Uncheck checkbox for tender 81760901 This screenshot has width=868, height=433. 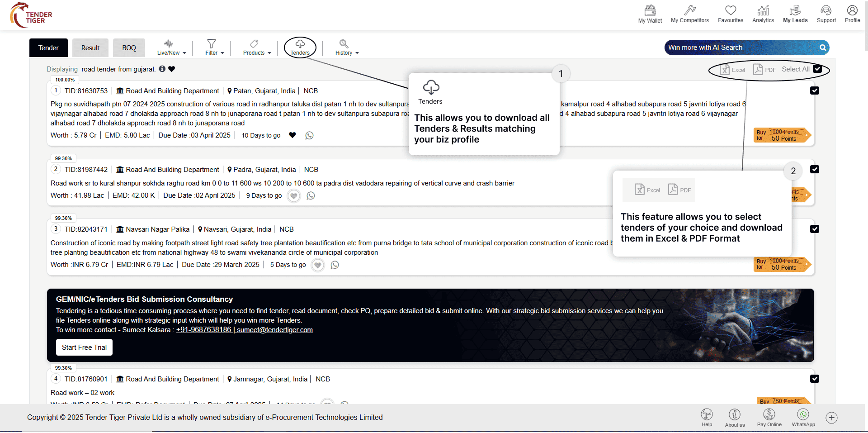point(815,379)
